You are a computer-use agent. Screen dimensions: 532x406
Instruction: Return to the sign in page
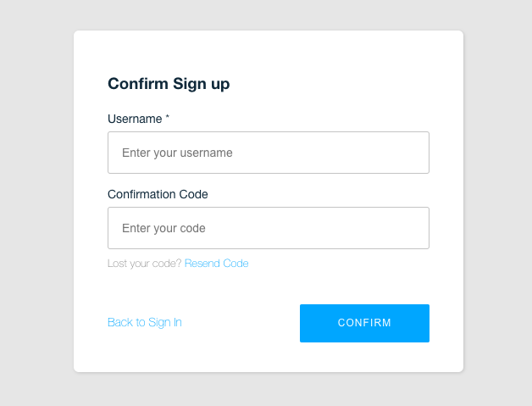tap(144, 322)
